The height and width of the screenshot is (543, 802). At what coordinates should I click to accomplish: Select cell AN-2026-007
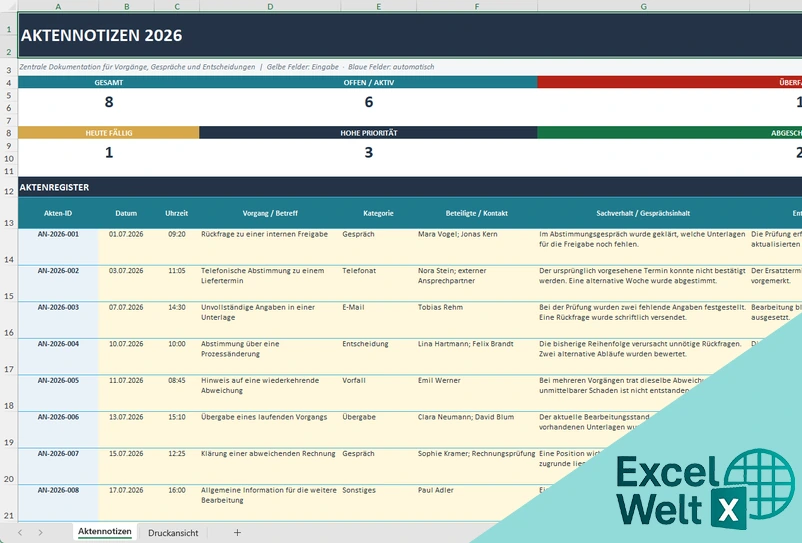tap(58, 466)
